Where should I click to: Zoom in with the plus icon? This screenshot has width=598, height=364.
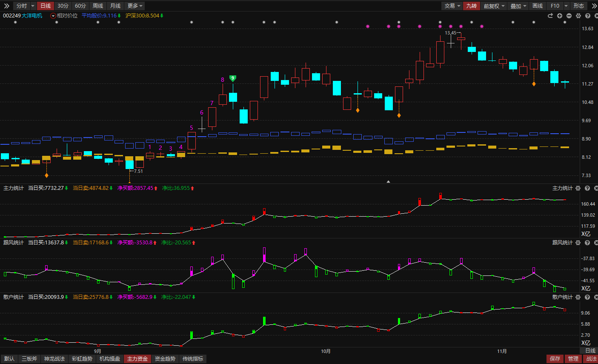click(x=560, y=16)
